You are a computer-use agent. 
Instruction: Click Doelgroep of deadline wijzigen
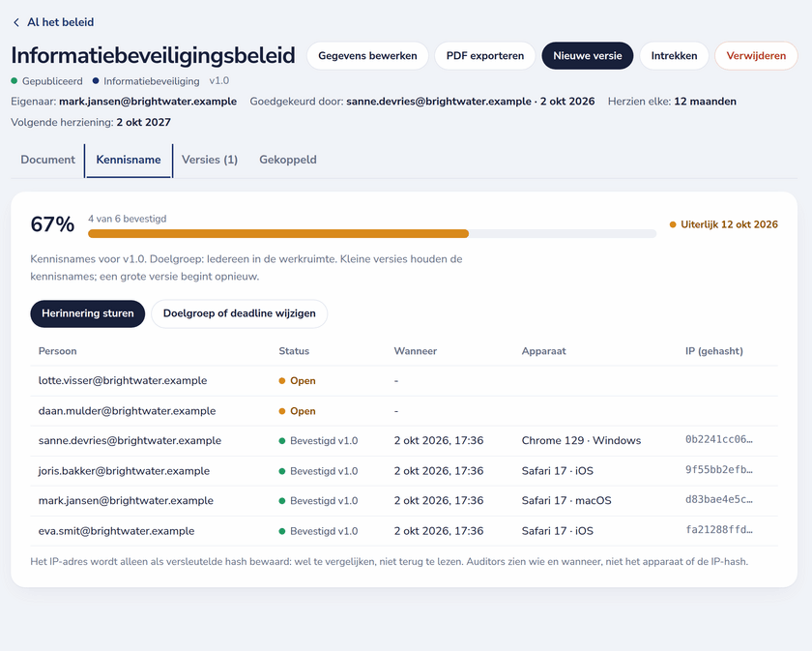(x=240, y=313)
